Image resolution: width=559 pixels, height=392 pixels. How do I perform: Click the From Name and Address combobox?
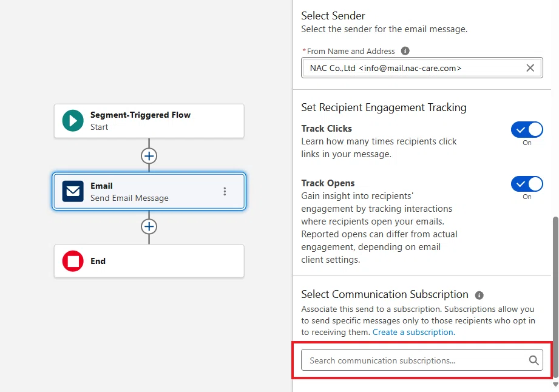pos(422,68)
